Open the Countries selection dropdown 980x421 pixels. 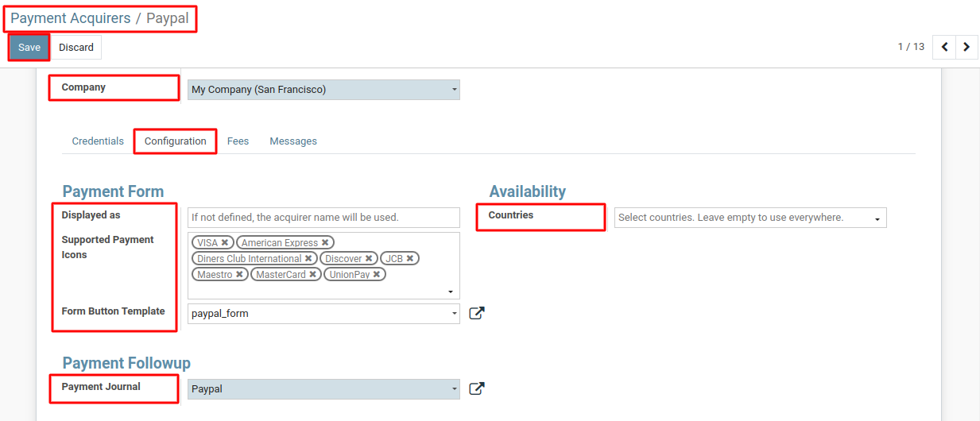(x=750, y=218)
